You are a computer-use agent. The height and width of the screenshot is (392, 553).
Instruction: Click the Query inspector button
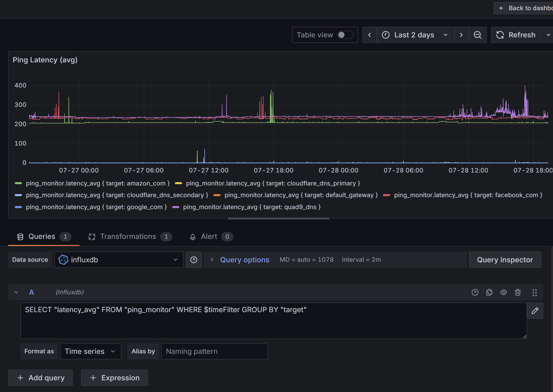(x=505, y=260)
